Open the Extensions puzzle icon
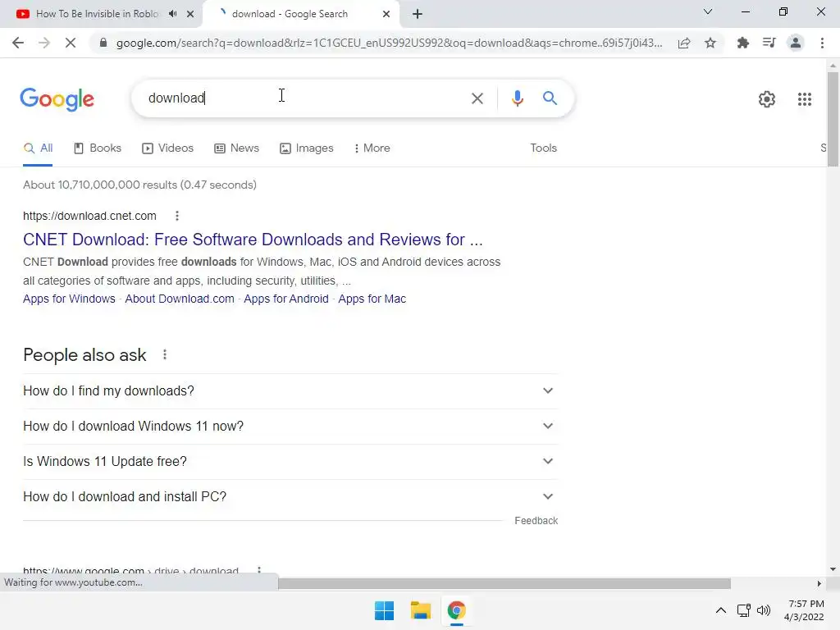Screen dimensions: 840x630 tap(743, 43)
